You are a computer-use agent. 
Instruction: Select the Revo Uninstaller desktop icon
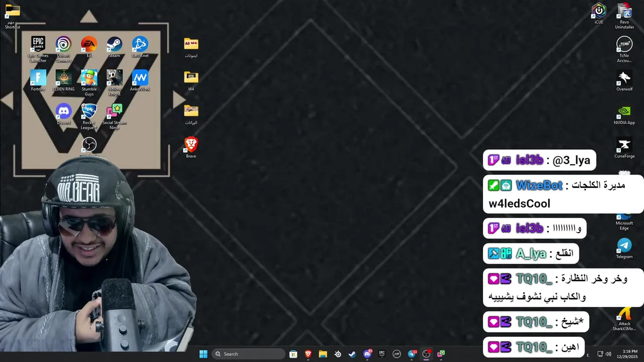624,16
